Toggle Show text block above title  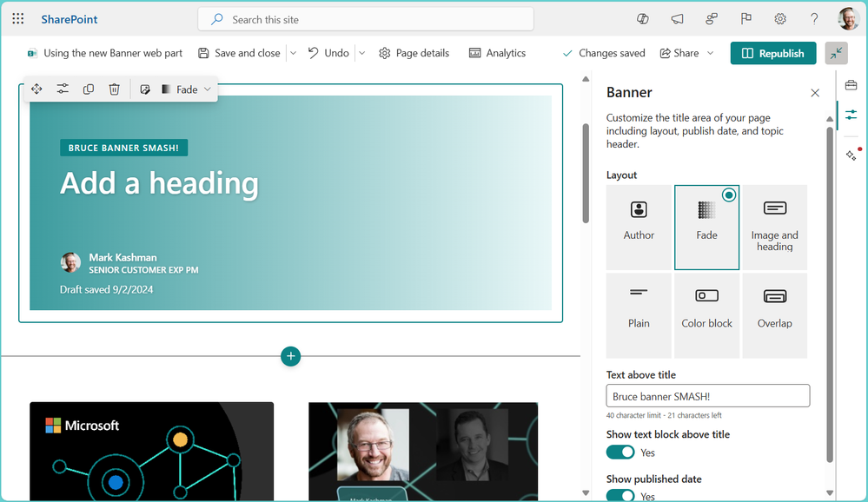point(620,452)
